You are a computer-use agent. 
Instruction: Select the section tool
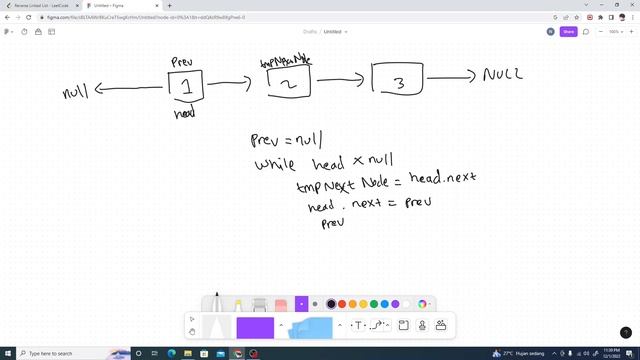403,325
